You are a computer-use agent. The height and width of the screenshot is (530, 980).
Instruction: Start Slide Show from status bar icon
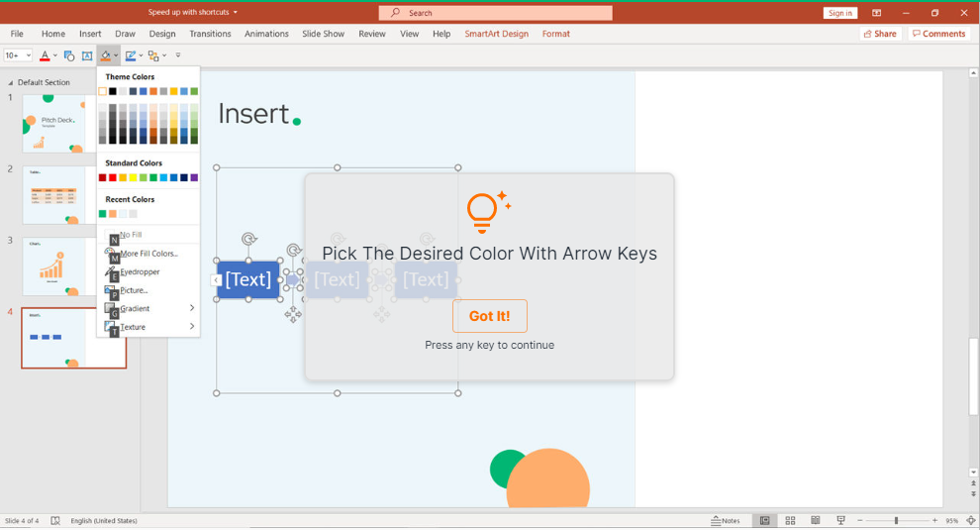point(840,521)
